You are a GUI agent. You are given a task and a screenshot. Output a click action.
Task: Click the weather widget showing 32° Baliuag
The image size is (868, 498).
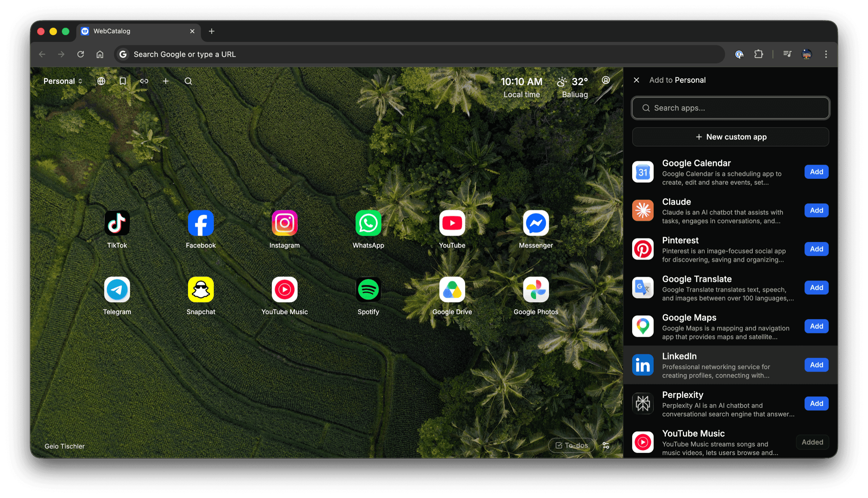pos(573,87)
